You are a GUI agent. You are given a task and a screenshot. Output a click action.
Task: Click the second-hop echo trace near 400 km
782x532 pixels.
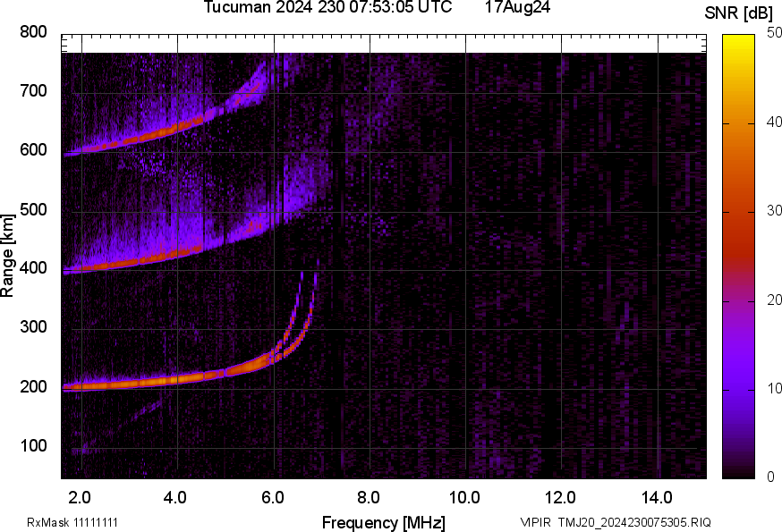(143, 259)
